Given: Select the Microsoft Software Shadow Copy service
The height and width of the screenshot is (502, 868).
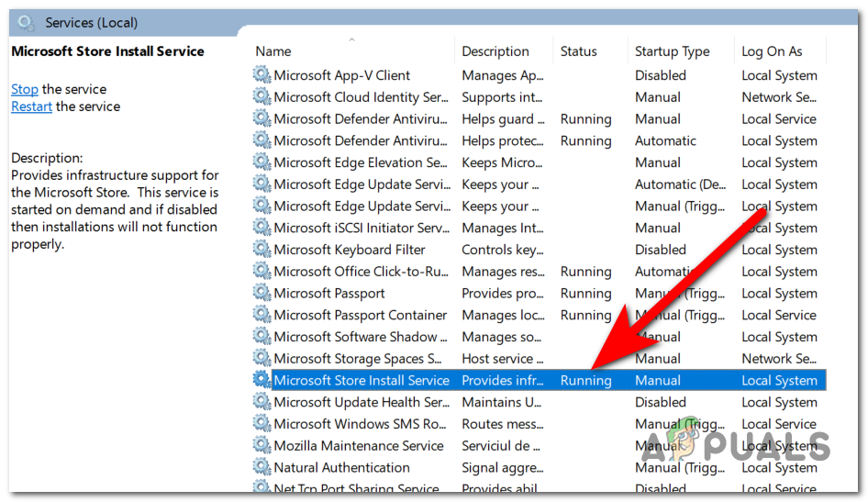Looking at the screenshot, I should (360, 337).
